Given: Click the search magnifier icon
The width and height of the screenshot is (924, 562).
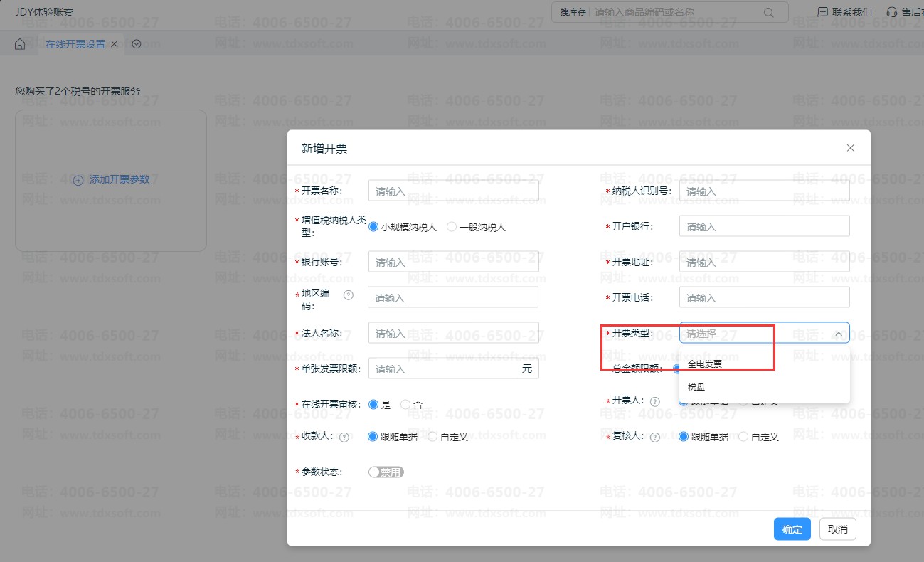Looking at the screenshot, I should [768, 12].
